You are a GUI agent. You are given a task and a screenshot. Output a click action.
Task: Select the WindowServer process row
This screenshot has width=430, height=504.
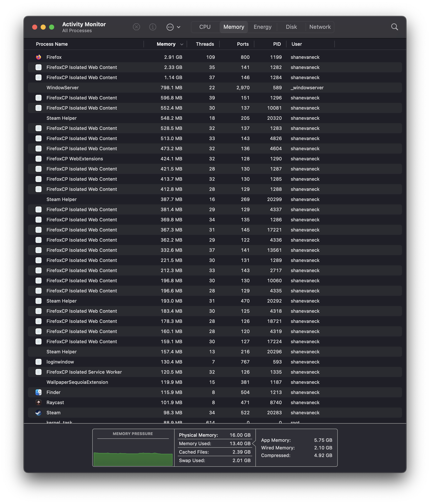(215, 88)
